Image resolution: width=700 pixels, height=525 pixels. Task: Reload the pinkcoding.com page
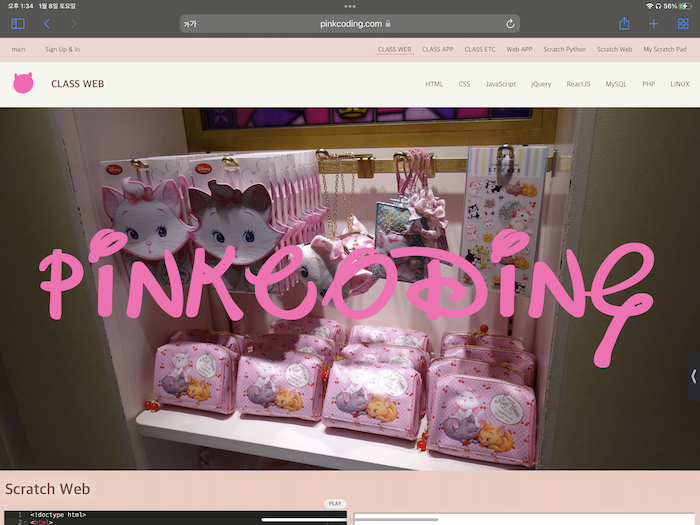510,24
